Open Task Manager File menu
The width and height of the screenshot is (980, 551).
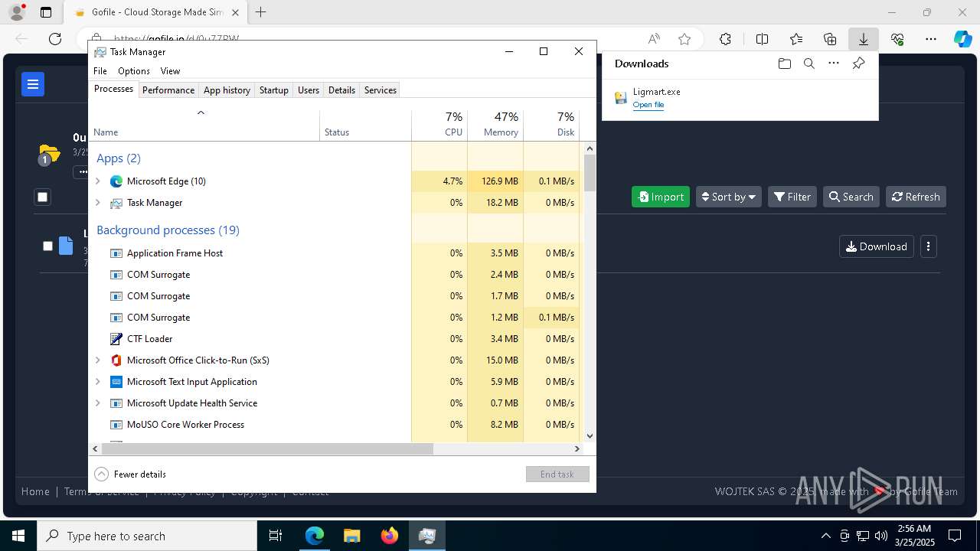pyautogui.click(x=100, y=71)
